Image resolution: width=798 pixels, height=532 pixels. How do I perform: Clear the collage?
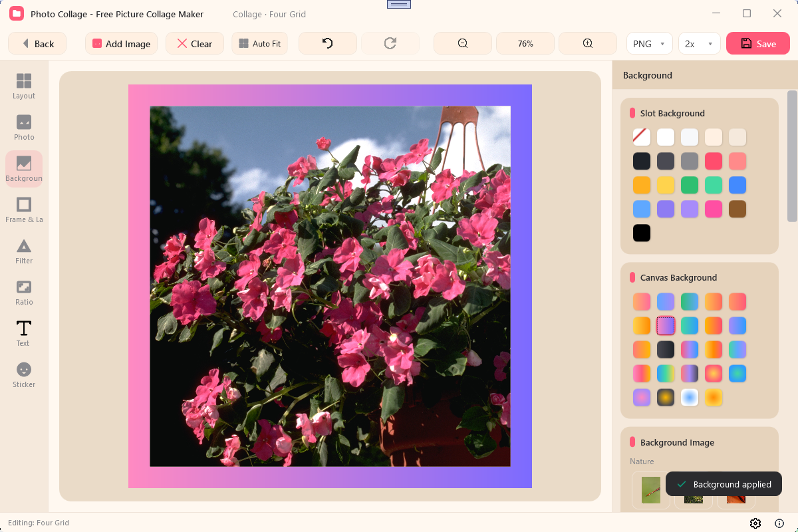click(195, 43)
